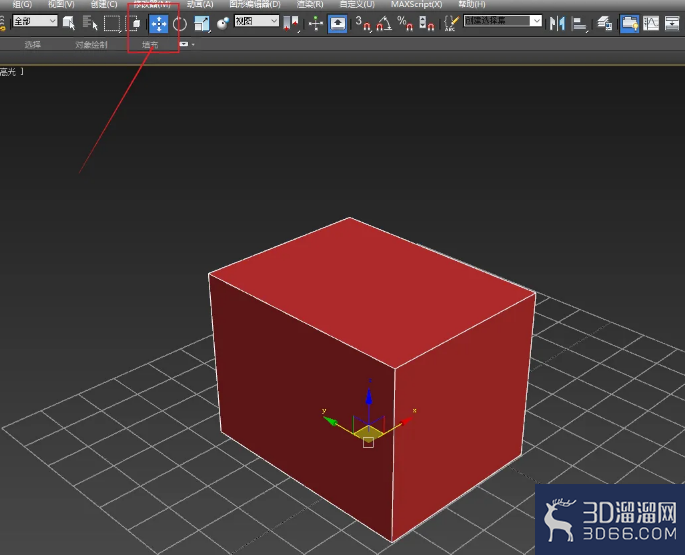Open the Schematic View icon

click(x=672, y=23)
